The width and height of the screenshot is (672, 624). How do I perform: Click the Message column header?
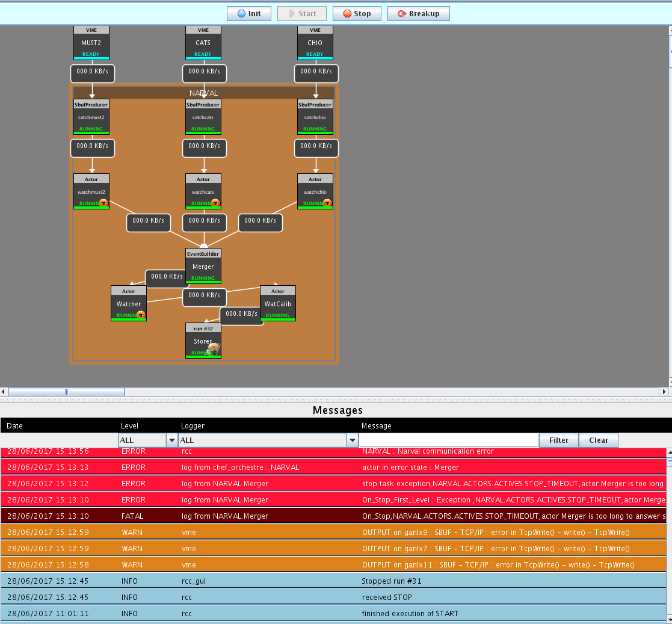(x=376, y=425)
